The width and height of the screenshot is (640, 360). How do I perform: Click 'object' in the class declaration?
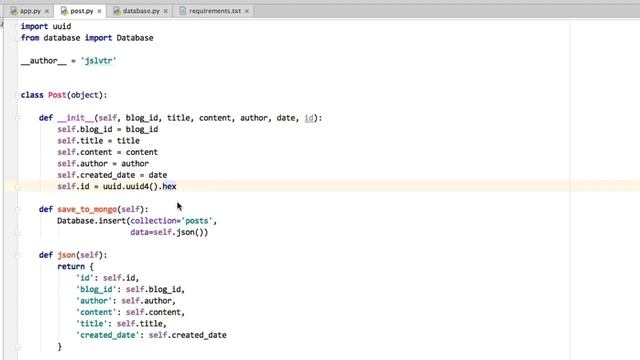tap(84, 95)
